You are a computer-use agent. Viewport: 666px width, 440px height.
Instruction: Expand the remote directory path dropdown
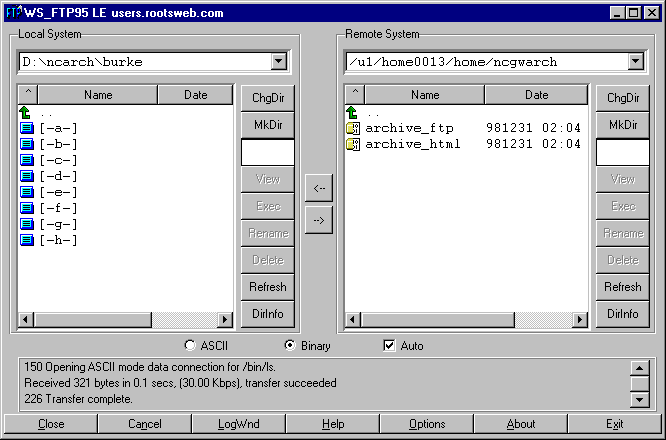pyautogui.click(x=635, y=62)
